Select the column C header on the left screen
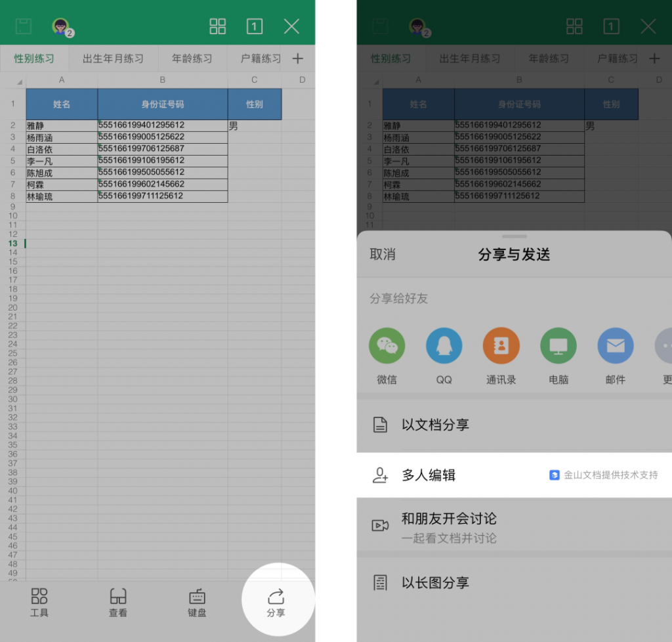 (x=255, y=79)
